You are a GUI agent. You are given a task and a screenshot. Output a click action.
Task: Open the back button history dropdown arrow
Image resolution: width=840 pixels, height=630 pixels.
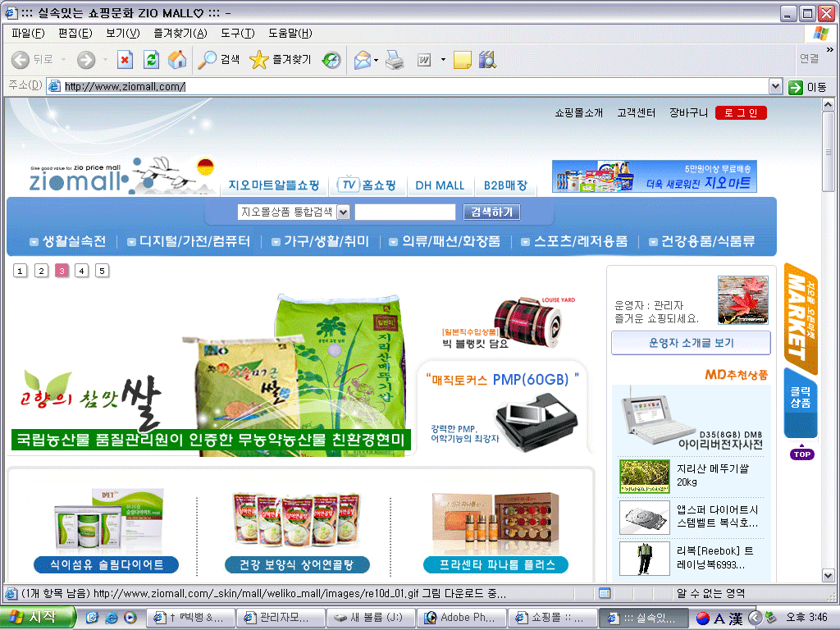(x=63, y=59)
